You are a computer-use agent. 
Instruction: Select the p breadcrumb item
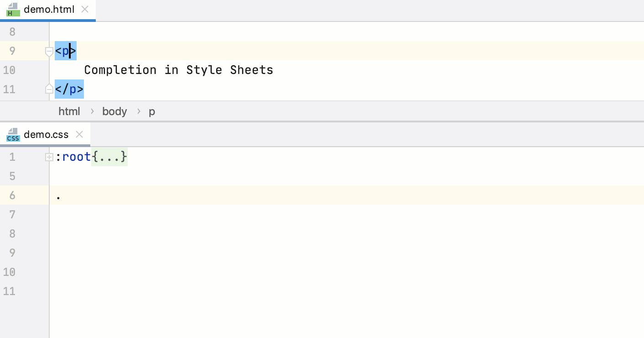(151, 111)
